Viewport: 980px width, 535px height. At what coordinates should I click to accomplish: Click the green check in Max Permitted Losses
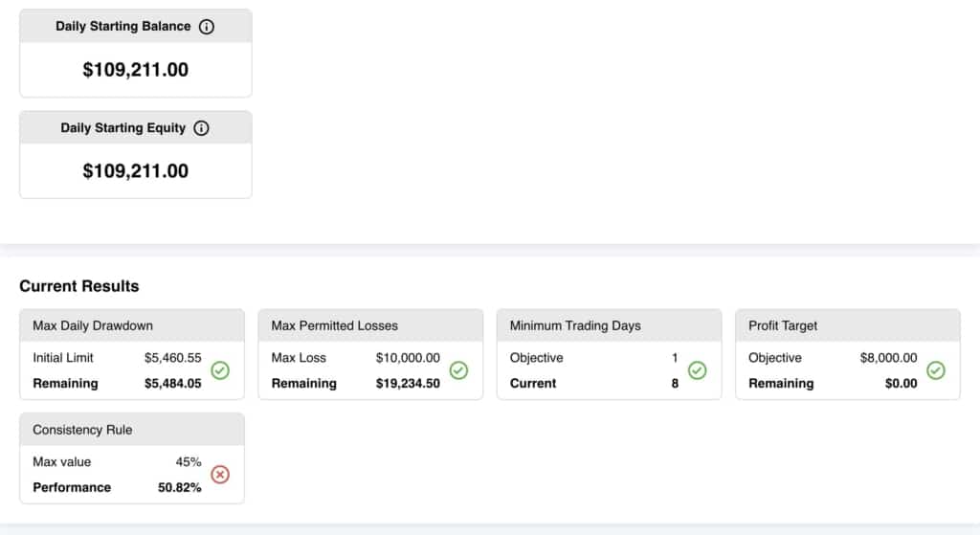(x=458, y=370)
